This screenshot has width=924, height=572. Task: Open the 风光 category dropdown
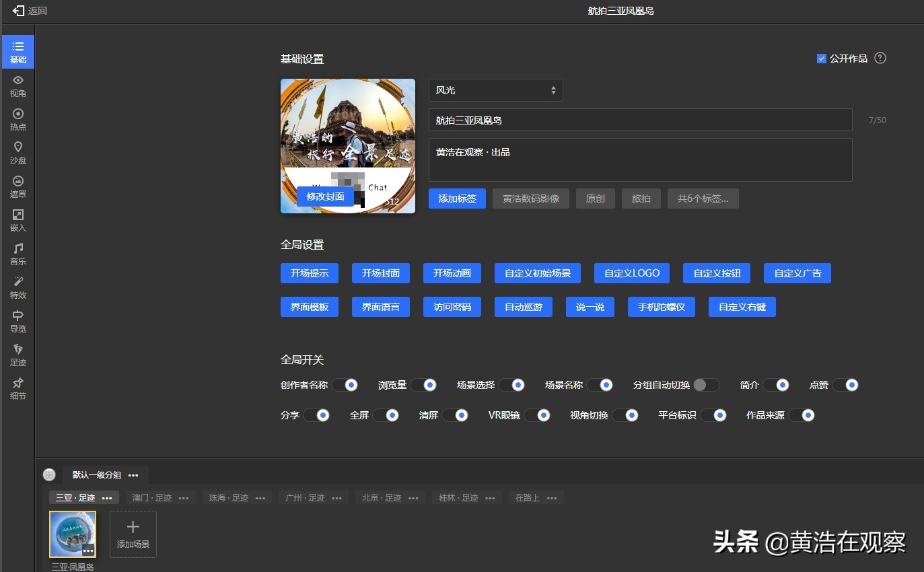(x=496, y=90)
